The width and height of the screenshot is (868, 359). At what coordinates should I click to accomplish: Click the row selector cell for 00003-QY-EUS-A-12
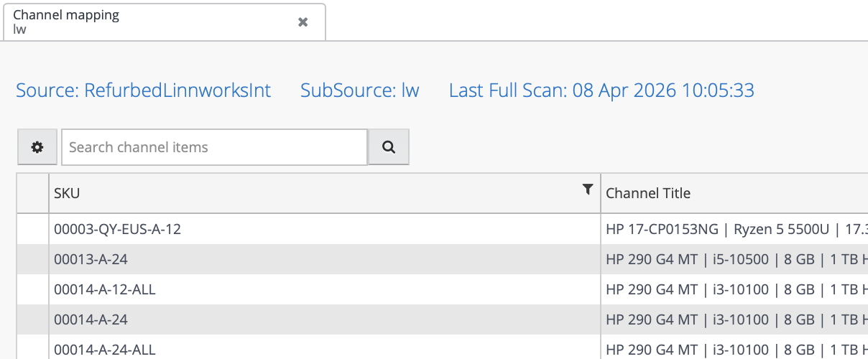pyautogui.click(x=33, y=229)
